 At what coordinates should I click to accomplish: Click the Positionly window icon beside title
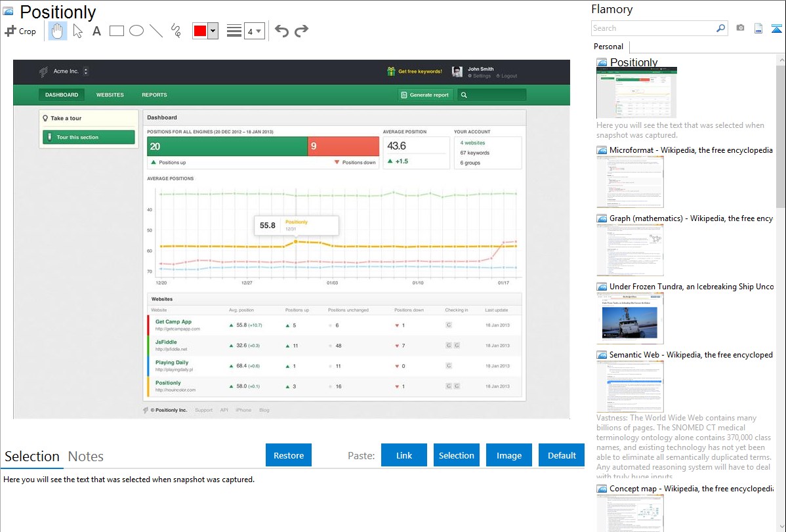8,10
